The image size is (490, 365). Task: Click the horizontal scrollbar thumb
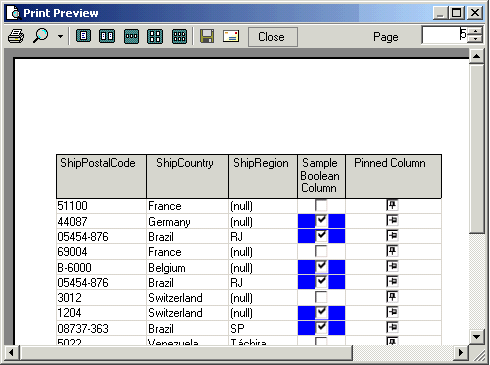186,352
